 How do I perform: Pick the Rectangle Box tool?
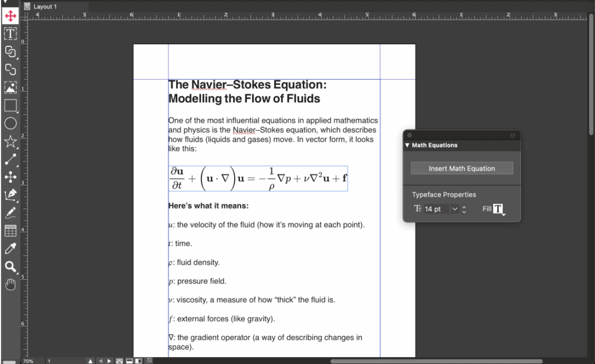[10, 105]
